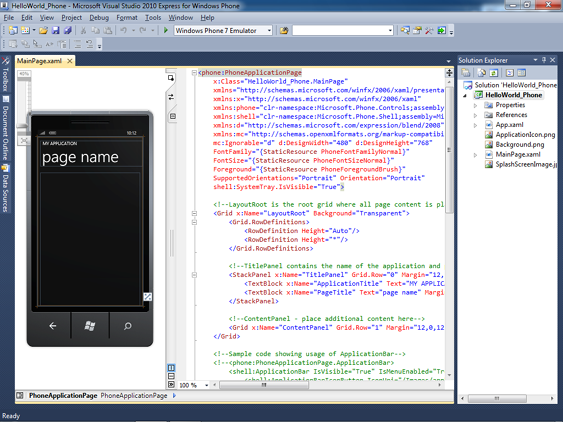
Task: Click the Find in Files icon
Action: [x=284, y=31]
